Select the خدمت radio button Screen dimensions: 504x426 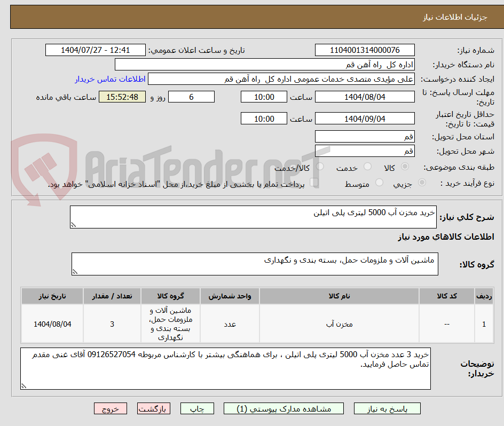pos(368,166)
